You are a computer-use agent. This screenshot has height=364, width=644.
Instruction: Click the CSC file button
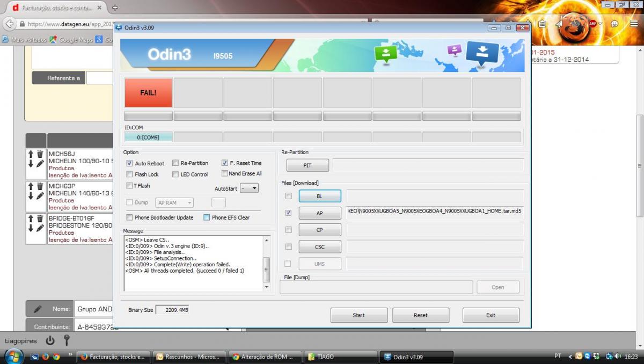[x=320, y=247]
